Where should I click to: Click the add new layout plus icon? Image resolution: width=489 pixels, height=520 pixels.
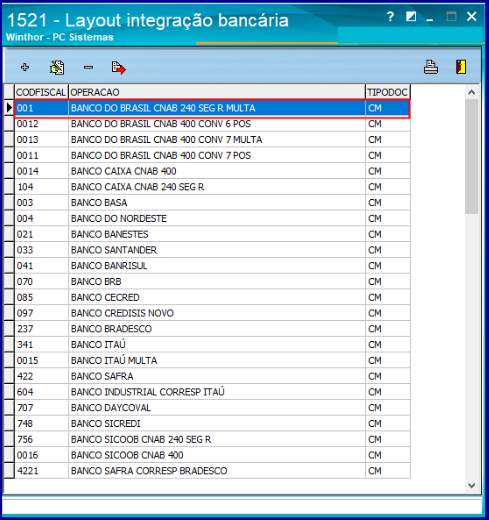coord(25,67)
